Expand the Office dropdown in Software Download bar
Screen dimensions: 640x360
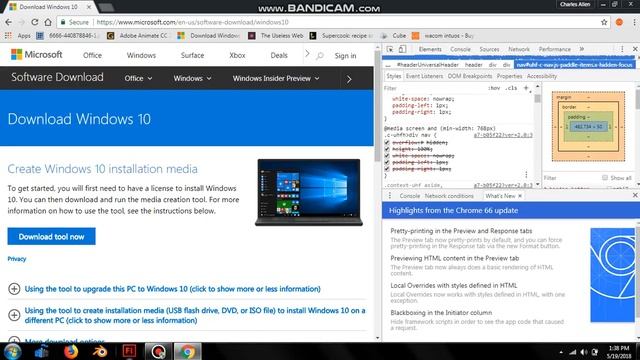(138, 78)
